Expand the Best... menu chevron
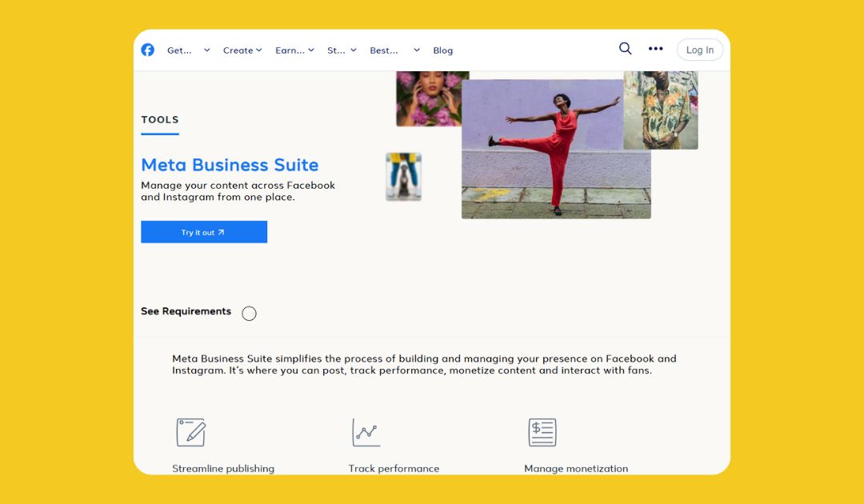Screen dimensions: 864x504 [x=417, y=50]
